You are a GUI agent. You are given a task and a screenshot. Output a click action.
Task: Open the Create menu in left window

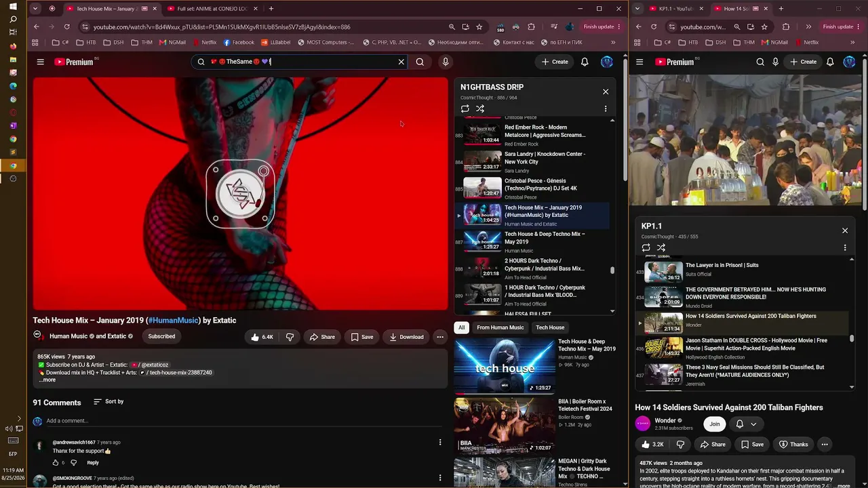(x=555, y=62)
